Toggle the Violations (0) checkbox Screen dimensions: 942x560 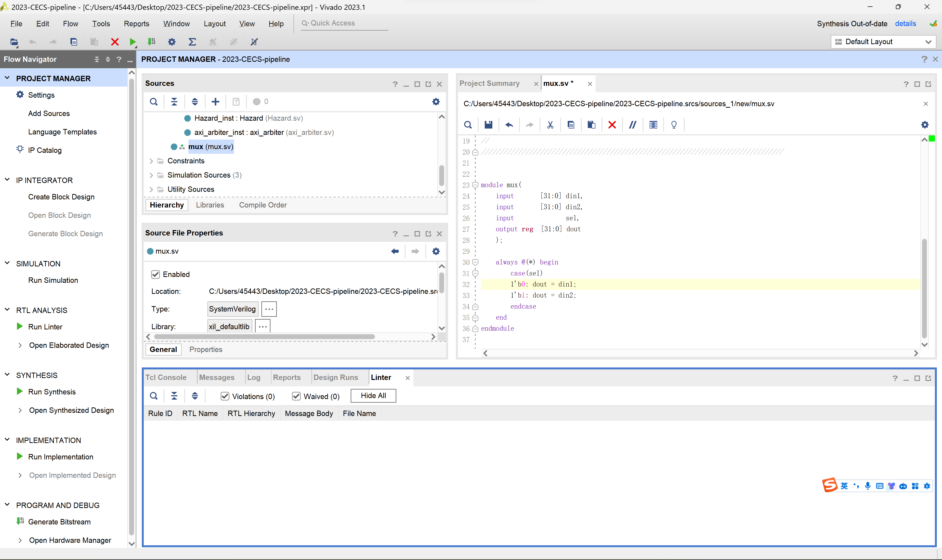tap(224, 396)
